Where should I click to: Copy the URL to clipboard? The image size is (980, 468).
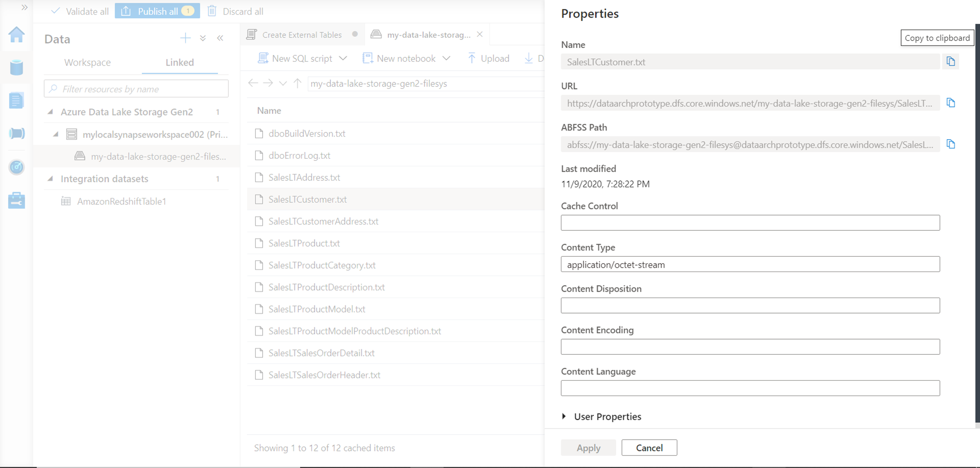coord(951,103)
